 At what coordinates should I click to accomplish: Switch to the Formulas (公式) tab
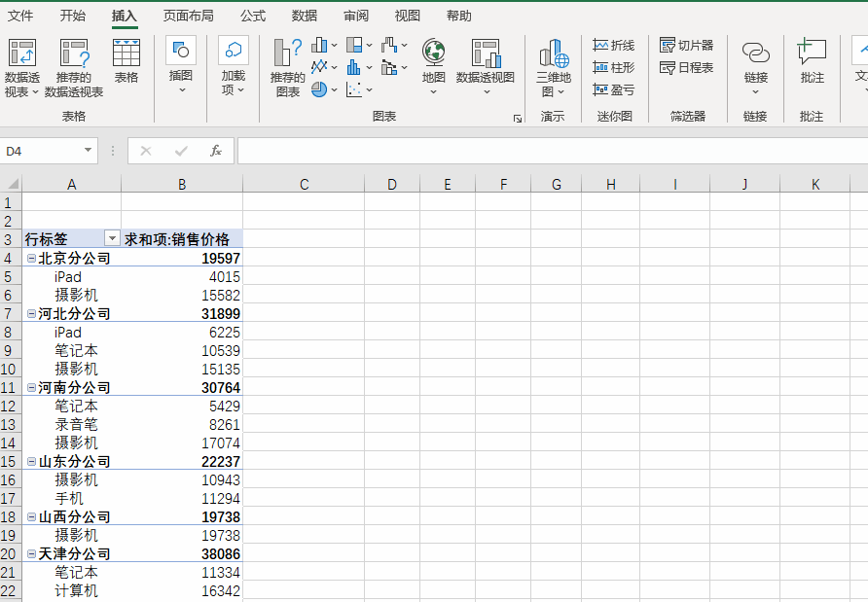click(x=253, y=16)
